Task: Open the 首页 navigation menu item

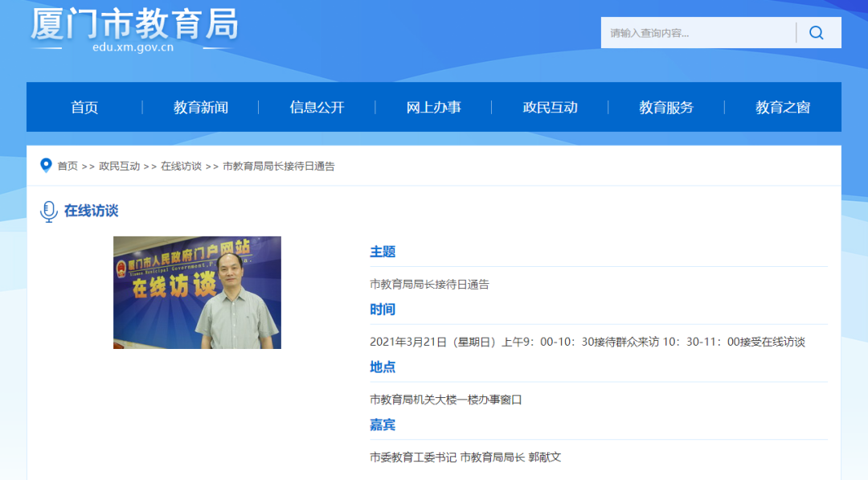Action: point(84,108)
